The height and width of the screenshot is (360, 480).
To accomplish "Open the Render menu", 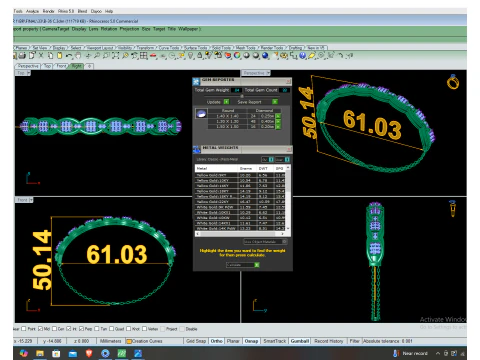I will 49,11.
